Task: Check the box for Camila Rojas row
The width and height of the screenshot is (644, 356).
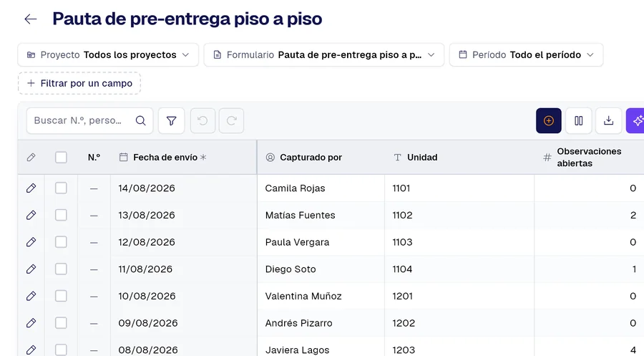Action: pyautogui.click(x=61, y=188)
